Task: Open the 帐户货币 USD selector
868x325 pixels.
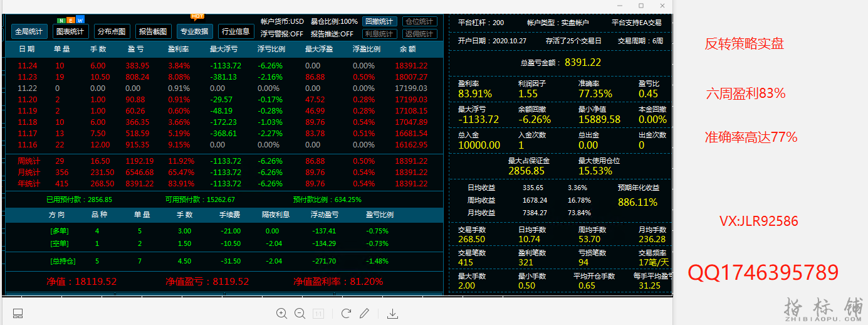Action: point(282,22)
